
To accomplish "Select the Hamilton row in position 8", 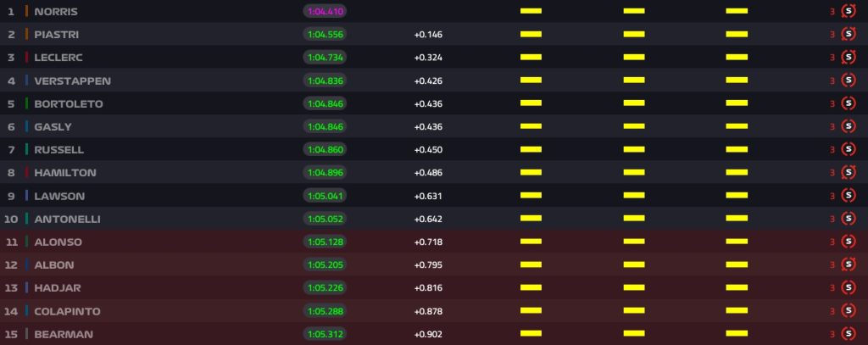I will pos(434,172).
